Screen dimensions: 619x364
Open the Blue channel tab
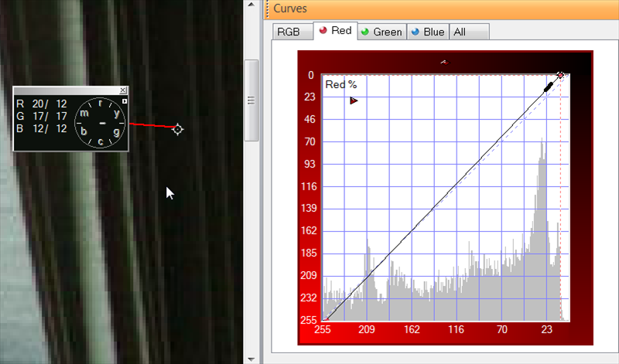click(428, 32)
